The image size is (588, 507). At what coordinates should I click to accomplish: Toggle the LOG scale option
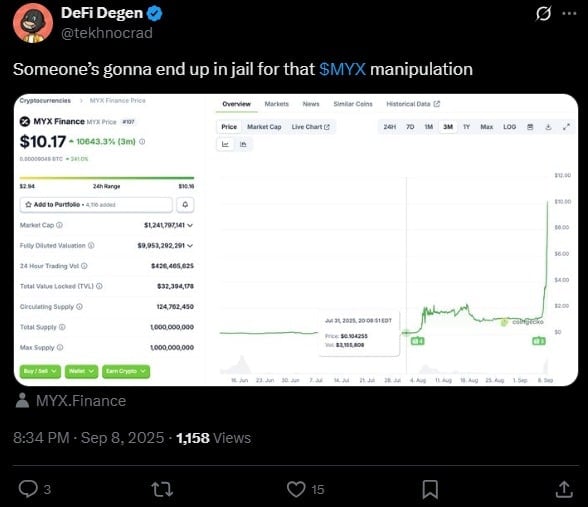510,127
